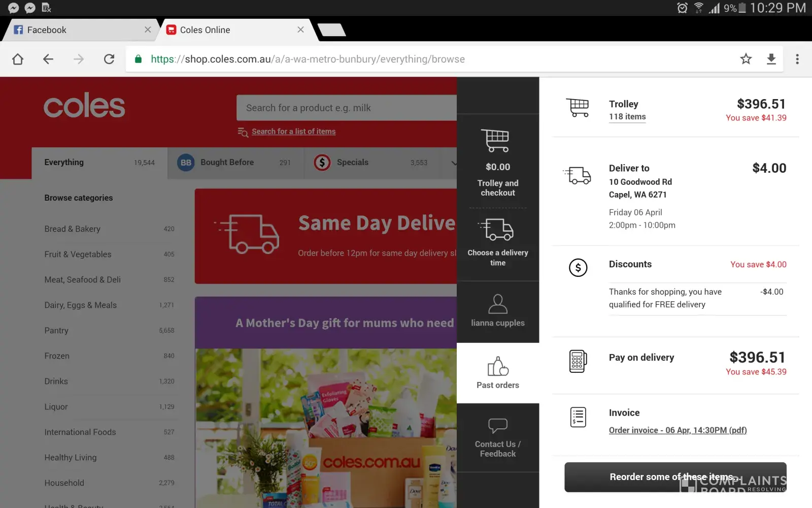The width and height of the screenshot is (812, 508).
Task: Reload the page with refresh icon
Action: point(109,59)
